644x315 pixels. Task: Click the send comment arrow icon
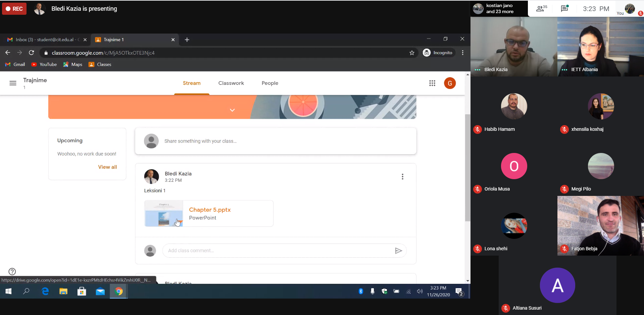(x=398, y=251)
